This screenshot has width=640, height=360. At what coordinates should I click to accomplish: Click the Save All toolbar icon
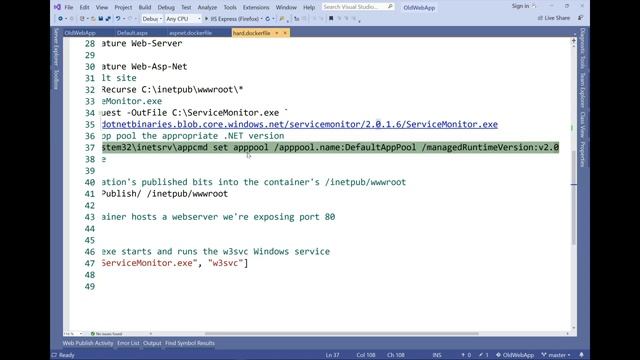(108, 19)
